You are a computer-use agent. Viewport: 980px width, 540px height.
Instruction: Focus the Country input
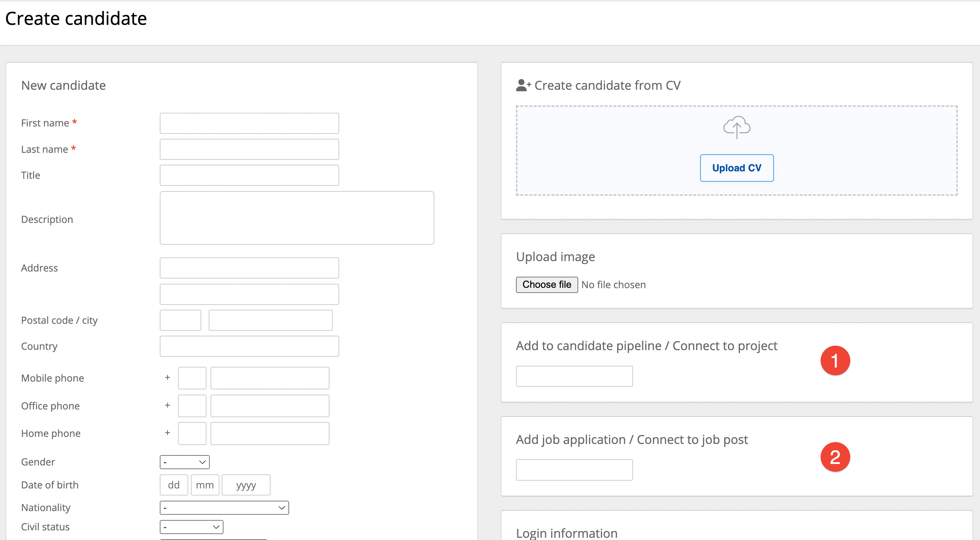tap(249, 346)
